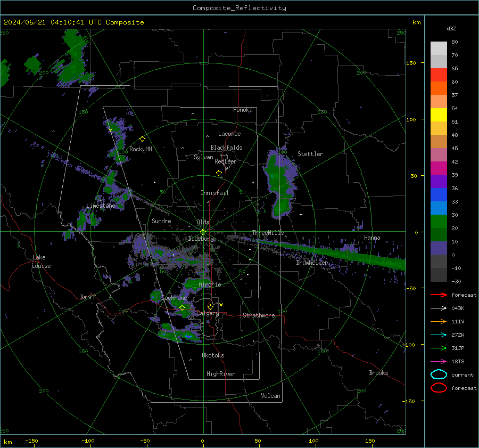Click the magenta 18TS arrow icon
Screen dimensions: 479x448
[x=439, y=362]
